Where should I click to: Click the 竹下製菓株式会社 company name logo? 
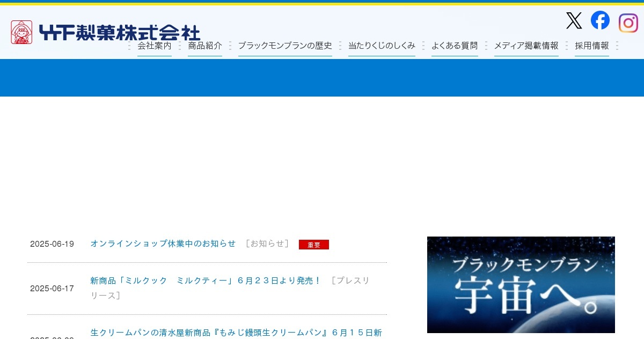[119, 33]
